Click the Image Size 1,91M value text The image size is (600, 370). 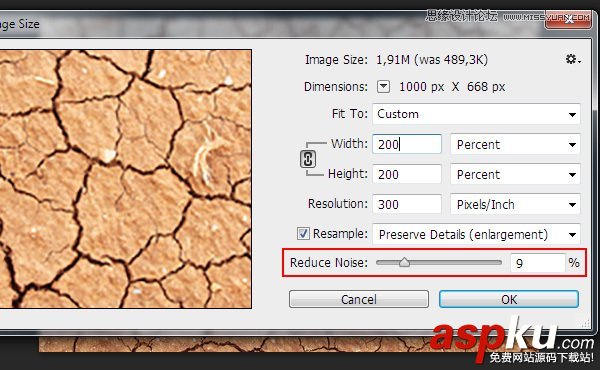[432, 60]
